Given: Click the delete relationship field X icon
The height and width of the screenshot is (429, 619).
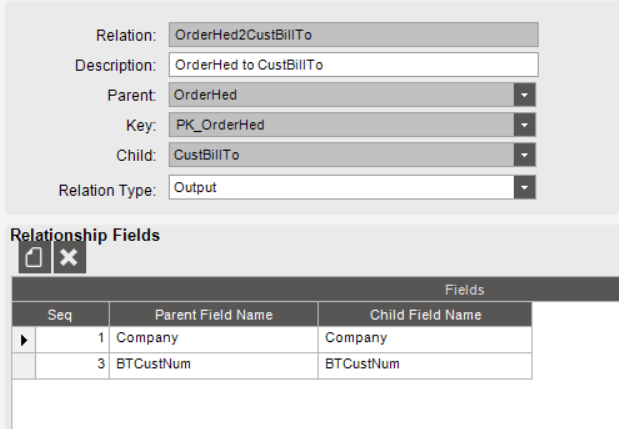Looking at the screenshot, I should (69, 258).
